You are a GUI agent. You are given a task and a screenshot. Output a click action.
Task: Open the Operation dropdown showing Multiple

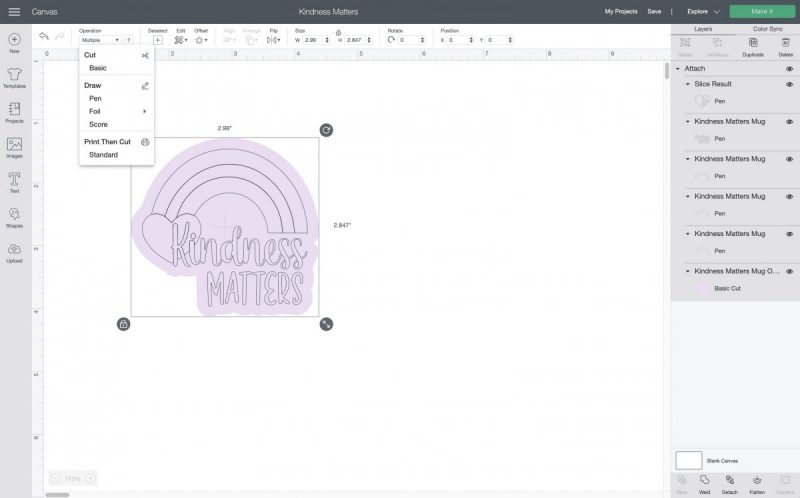point(100,40)
